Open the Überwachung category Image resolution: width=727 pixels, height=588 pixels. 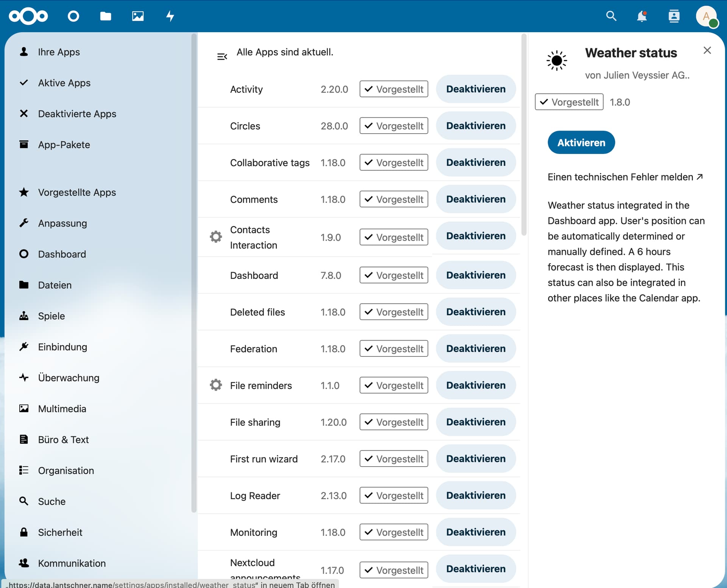[x=98, y=378]
